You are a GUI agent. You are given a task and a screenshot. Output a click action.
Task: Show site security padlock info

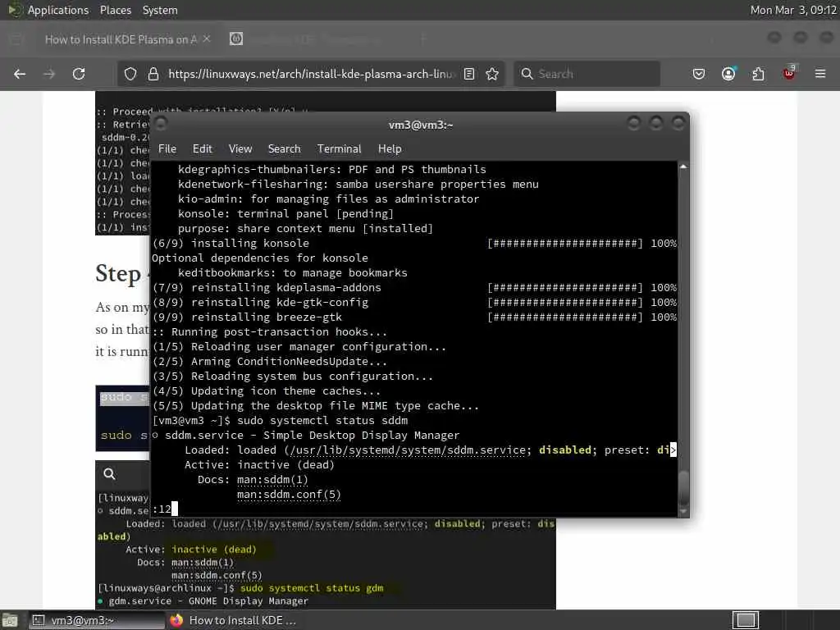pos(153,74)
